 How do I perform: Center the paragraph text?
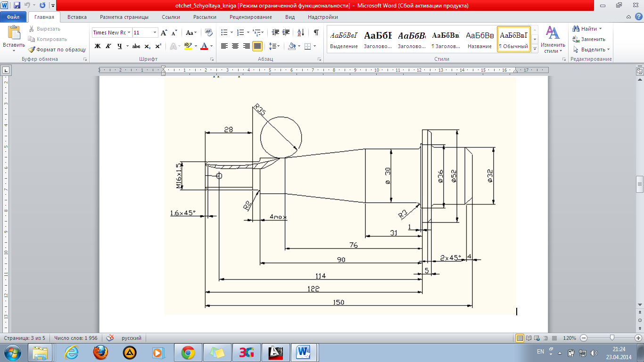pyautogui.click(x=235, y=46)
